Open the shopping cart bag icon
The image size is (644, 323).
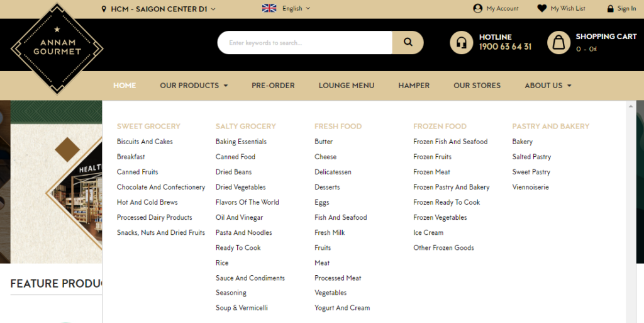(x=558, y=43)
